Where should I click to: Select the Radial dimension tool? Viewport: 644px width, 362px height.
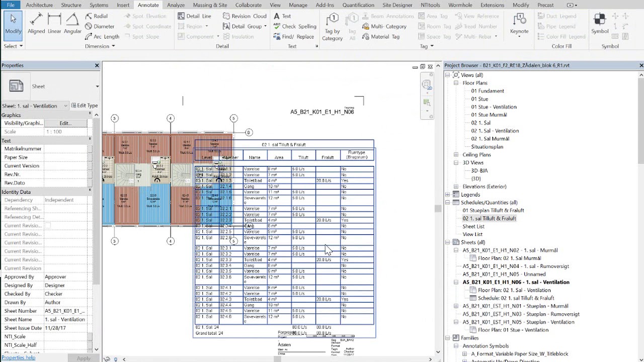point(96,16)
